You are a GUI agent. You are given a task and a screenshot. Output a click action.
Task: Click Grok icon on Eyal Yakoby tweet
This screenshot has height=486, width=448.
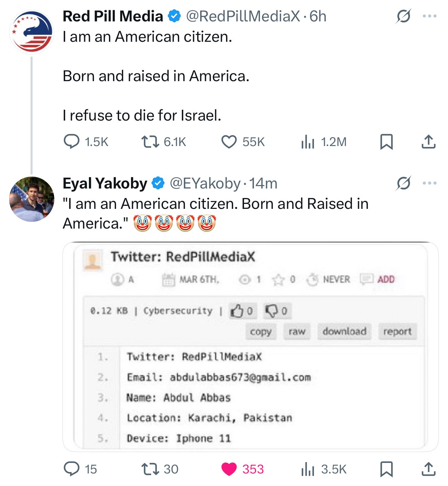pyautogui.click(x=404, y=183)
